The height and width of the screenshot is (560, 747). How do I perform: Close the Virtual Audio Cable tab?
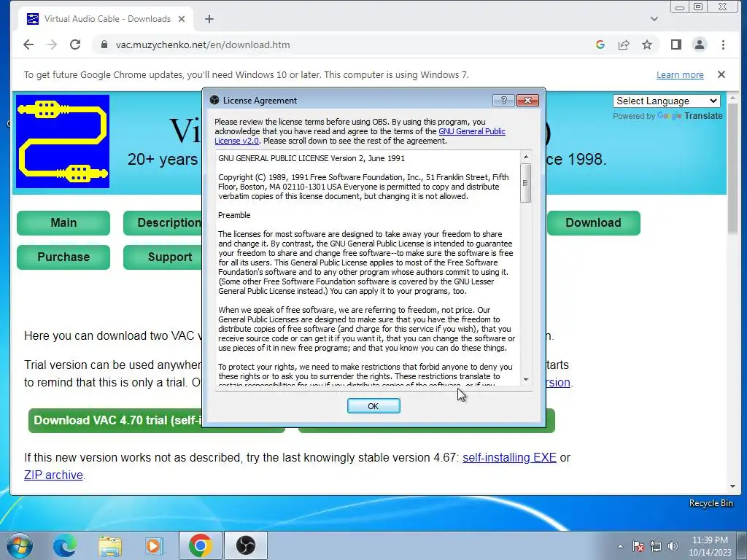click(x=182, y=19)
